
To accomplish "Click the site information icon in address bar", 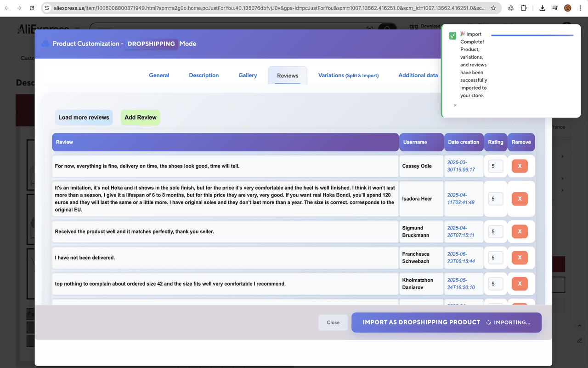I will click(x=47, y=8).
